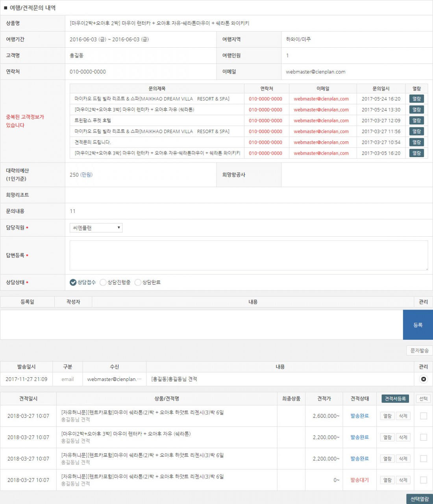Click the 견적서등록 button

pos(395,398)
